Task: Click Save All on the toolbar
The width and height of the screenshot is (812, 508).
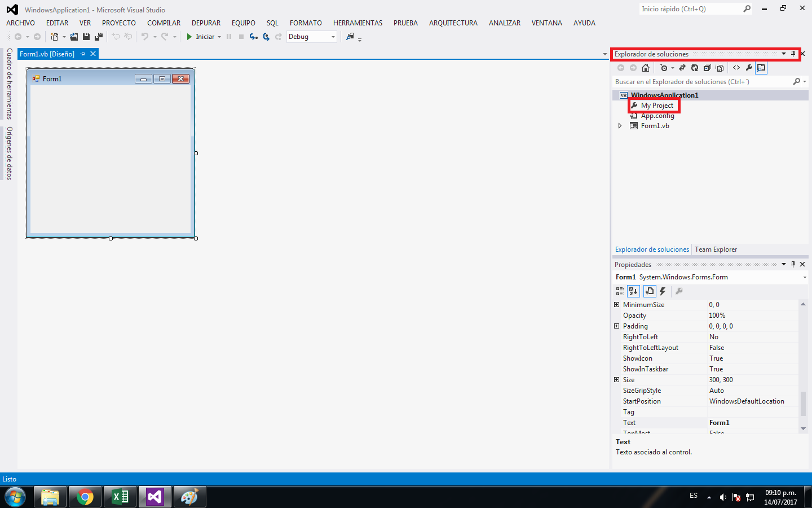Action: (x=98, y=36)
